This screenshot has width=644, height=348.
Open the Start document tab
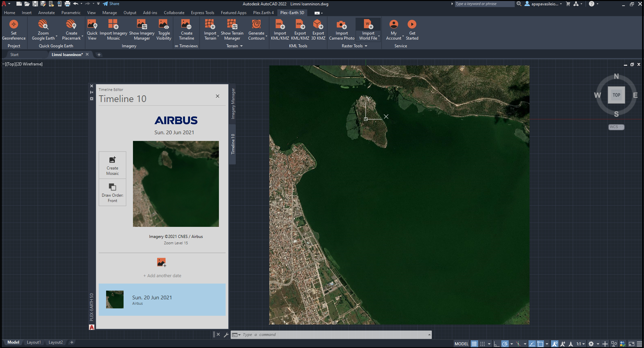click(x=14, y=54)
